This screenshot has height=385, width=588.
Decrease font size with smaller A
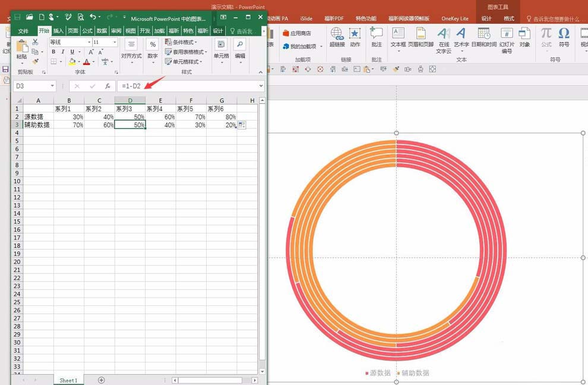coord(100,52)
